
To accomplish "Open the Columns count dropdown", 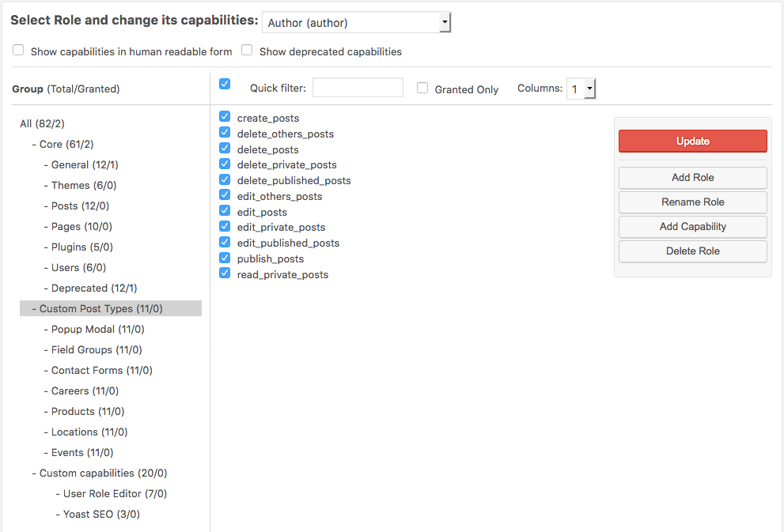I will 581,89.
